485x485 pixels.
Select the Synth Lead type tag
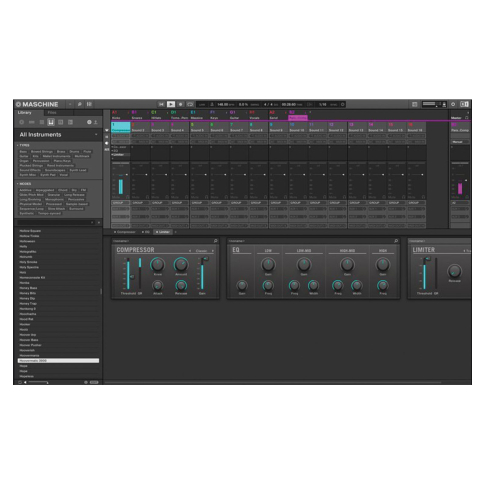78,170
